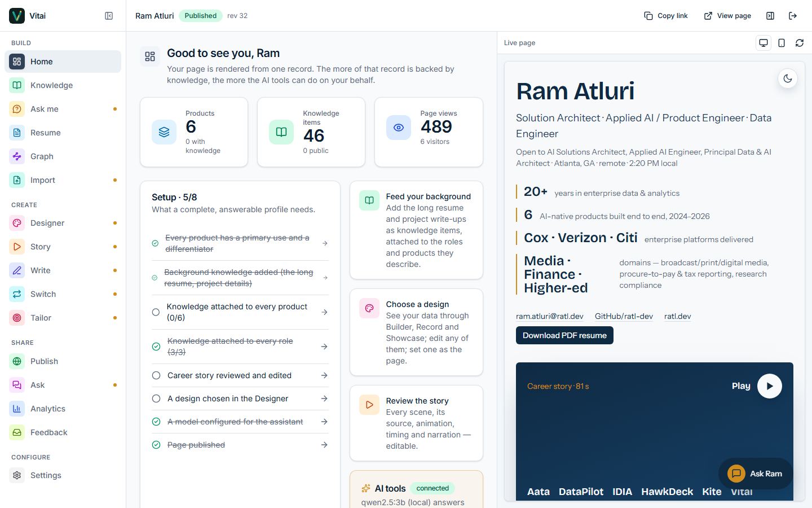Image resolution: width=812 pixels, height=508 pixels.
Task: Click the sign-out icon in the header
Action: (x=793, y=16)
